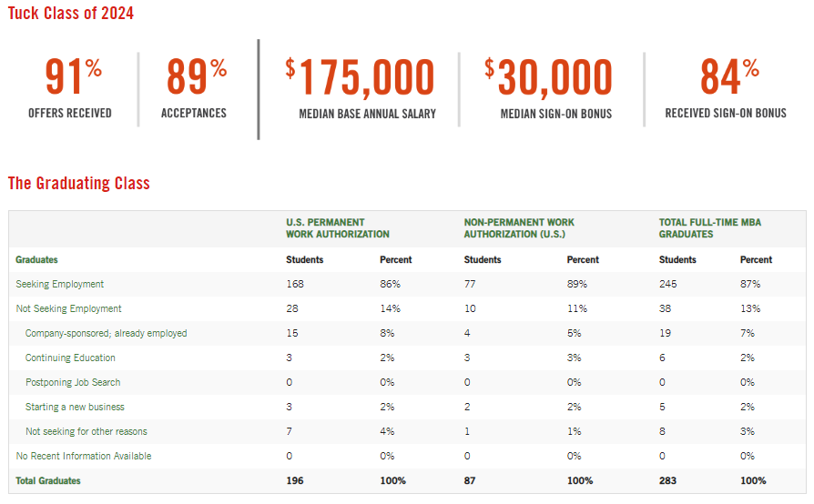Click the Total Graduates row label
Screen dimensions: 814x504
[x=48, y=480]
